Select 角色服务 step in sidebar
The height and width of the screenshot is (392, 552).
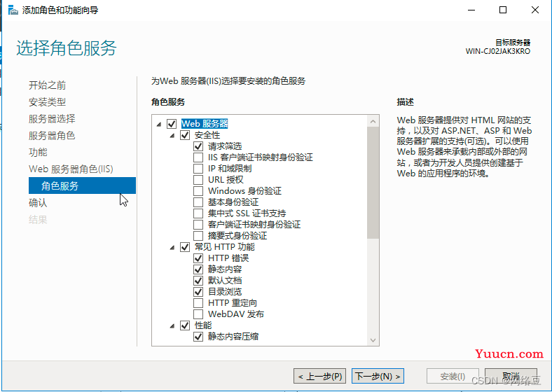(82, 185)
